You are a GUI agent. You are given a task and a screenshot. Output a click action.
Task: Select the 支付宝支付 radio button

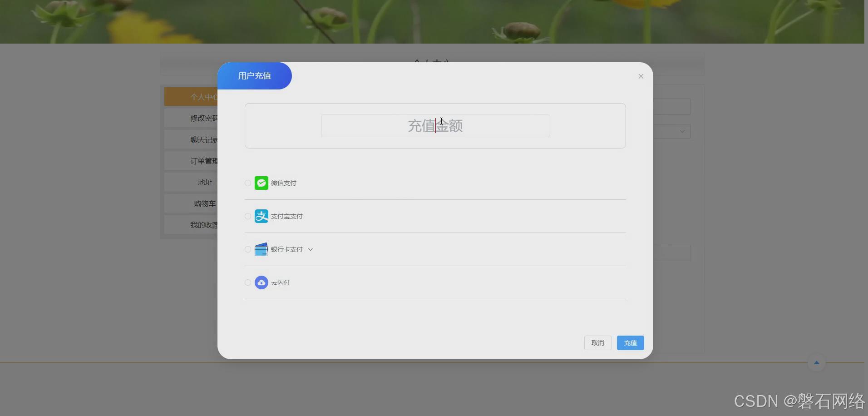[247, 216]
